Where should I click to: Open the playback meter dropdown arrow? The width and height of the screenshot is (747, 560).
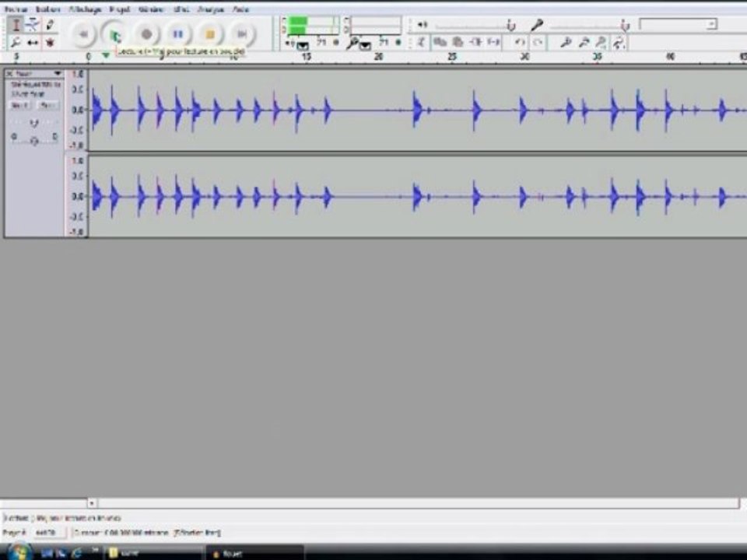(x=303, y=46)
